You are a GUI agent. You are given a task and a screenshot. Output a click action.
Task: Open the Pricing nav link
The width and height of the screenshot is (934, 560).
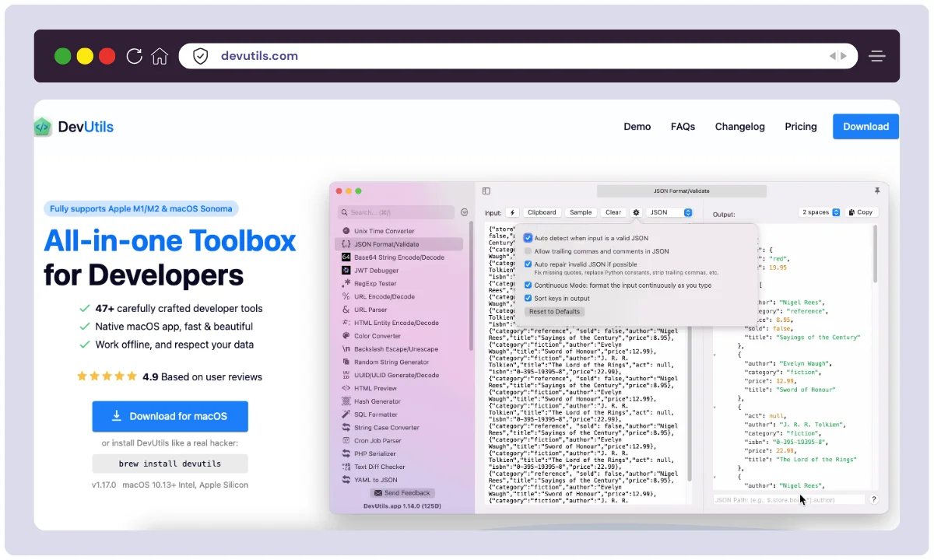coord(801,127)
